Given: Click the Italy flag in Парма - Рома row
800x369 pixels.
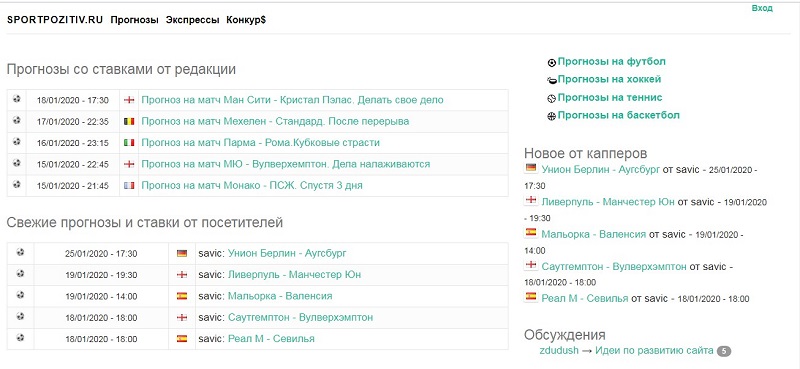Looking at the screenshot, I should [129, 143].
